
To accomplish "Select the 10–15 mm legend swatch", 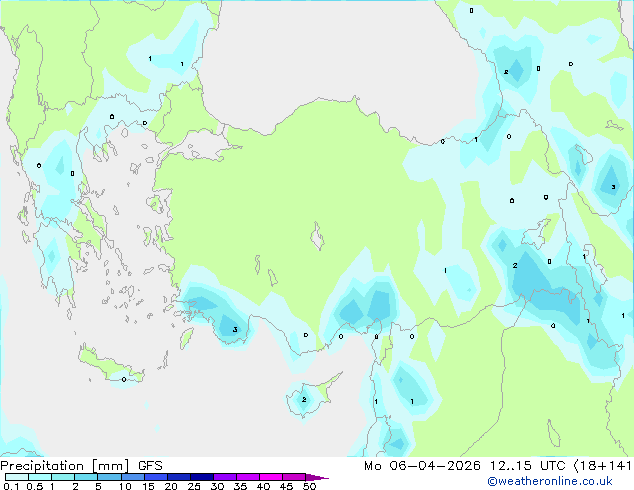I will (x=133, y=477).
